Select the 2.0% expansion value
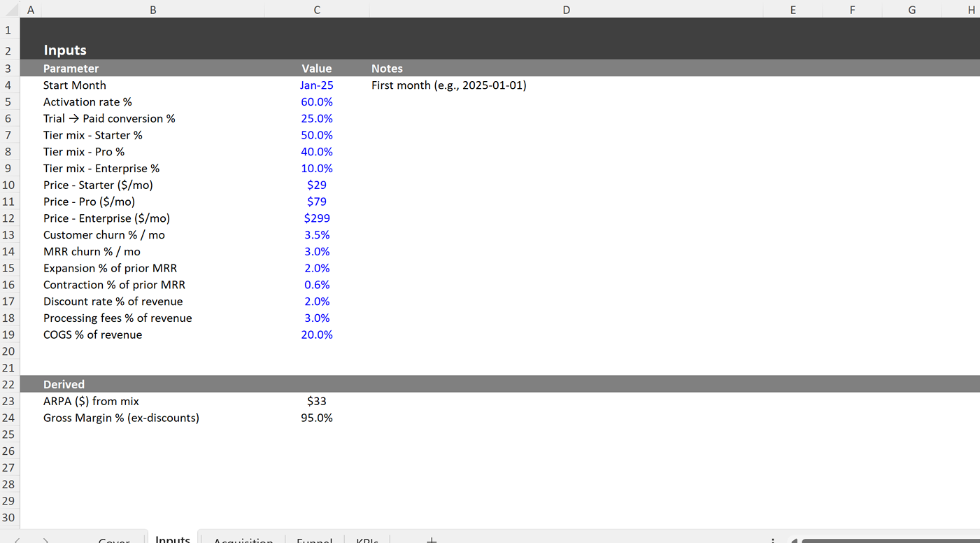The height and width of the screenshot is (543, 980). [x=317, y=268]
